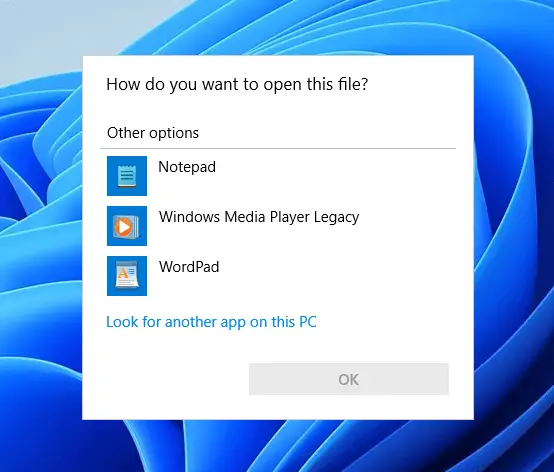Choose the Notepad text label
This screenshot has height=472, width=554.
(x=187, y=167)
